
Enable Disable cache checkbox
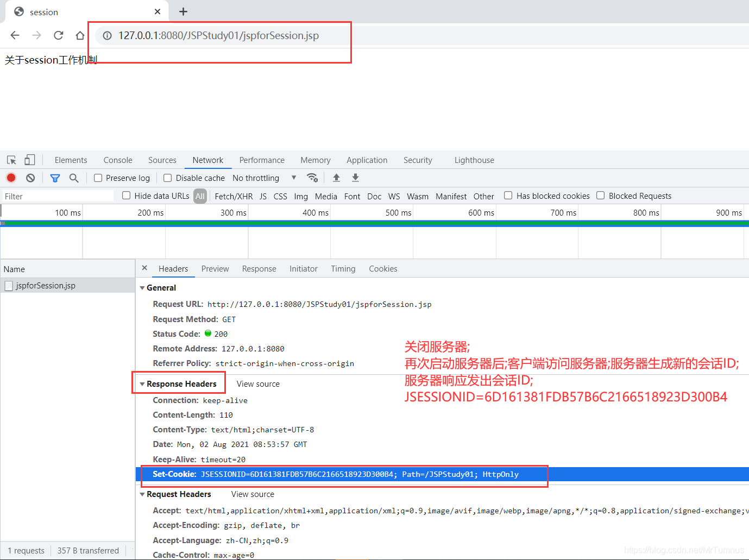(168, 178)
